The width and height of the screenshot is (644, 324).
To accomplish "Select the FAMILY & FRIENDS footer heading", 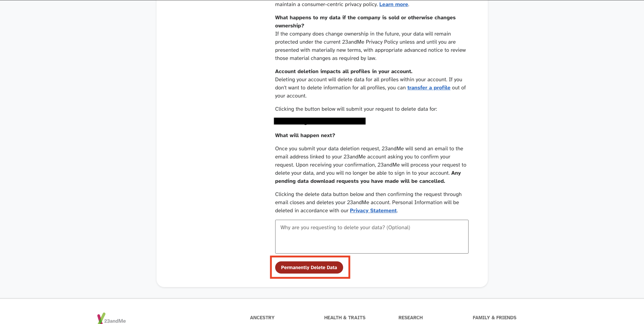I will click(x=495, y=318).
